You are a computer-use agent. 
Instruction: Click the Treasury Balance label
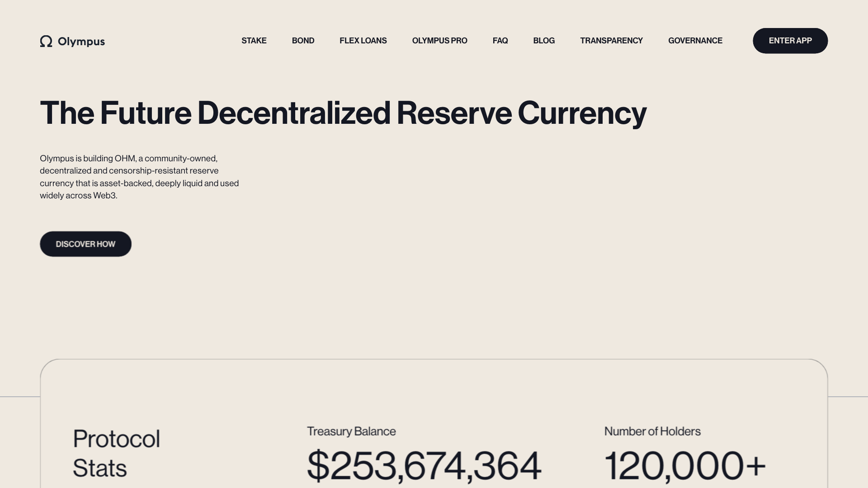click(351, 432)
